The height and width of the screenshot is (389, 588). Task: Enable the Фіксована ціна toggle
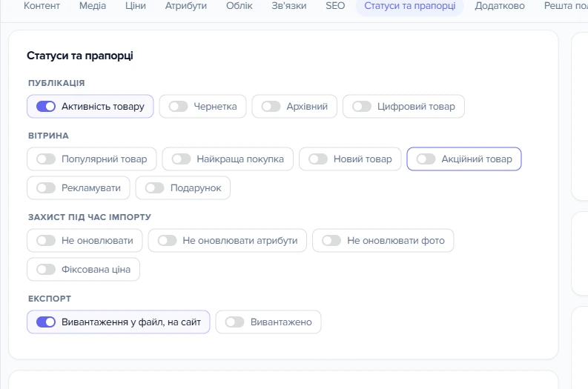coord(46,269)
